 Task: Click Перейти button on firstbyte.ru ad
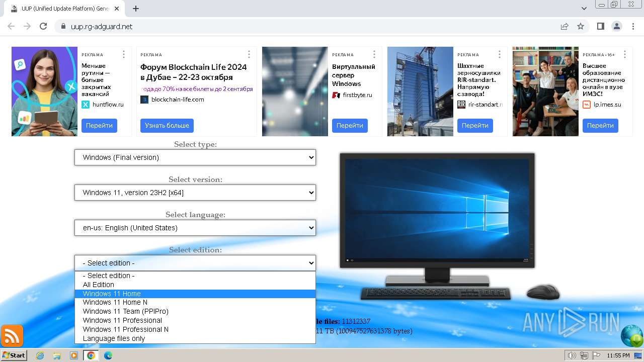pyautogui.click(x=350, y=126)
